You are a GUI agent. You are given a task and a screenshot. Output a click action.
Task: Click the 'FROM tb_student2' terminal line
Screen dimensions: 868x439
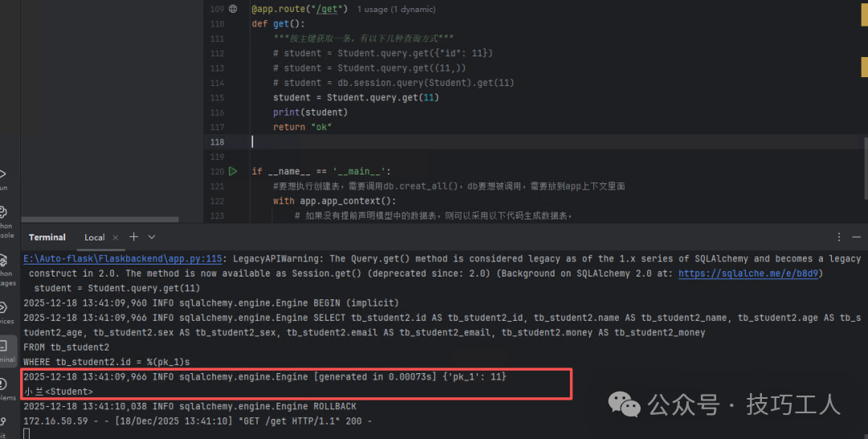point(67,347)
